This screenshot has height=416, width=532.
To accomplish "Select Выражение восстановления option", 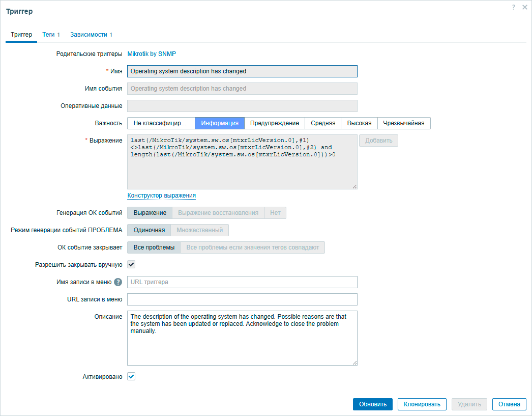I will point(218,213).
